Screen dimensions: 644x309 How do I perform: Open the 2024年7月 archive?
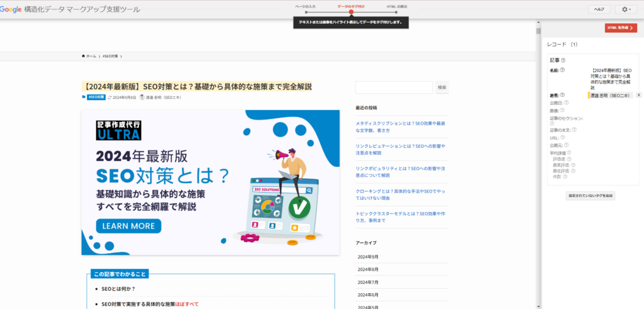click(x=367, y=283)
